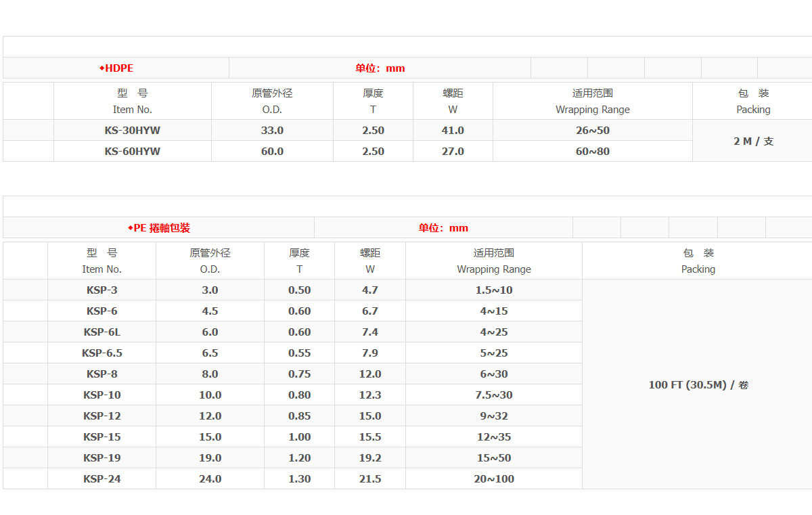Select the KS-30HYW item number cell
The image size is (812, 515).
pyautogui.click(x=133, y=131)
